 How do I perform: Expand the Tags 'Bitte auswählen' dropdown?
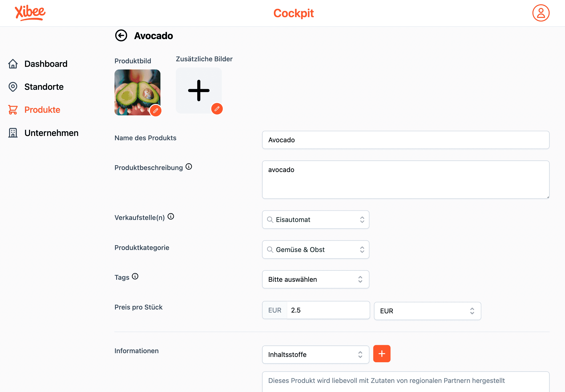coord(316,279)
